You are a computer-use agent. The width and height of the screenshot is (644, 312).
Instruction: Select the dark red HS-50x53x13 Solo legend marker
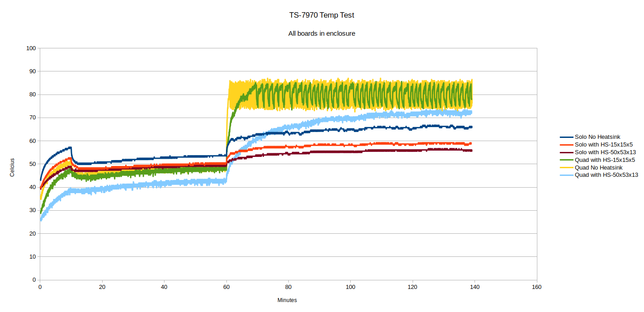pos(567,152)
